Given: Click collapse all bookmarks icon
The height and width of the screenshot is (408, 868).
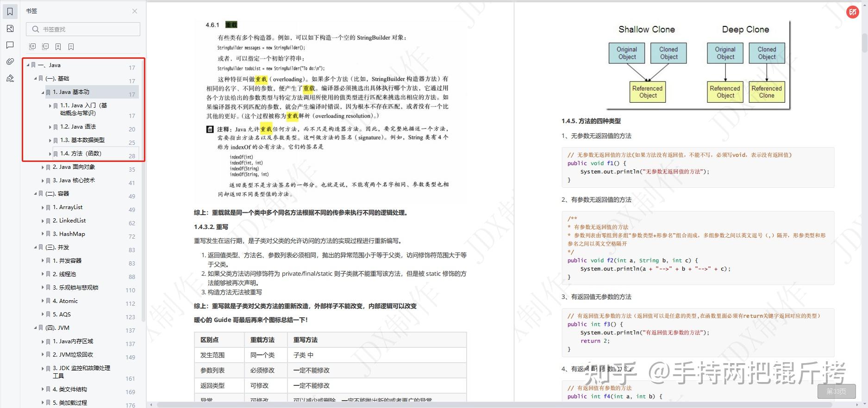Looking at the screenshot, I should 45,47.
